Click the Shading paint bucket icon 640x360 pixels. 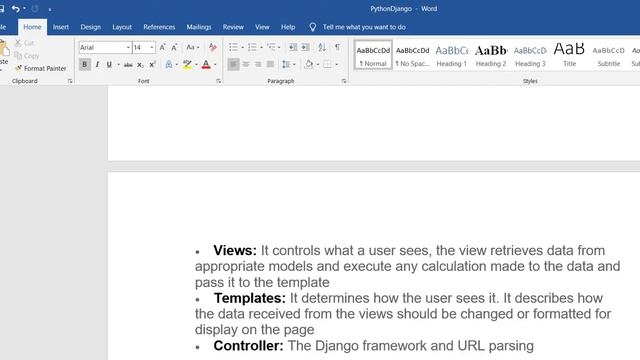309,64
